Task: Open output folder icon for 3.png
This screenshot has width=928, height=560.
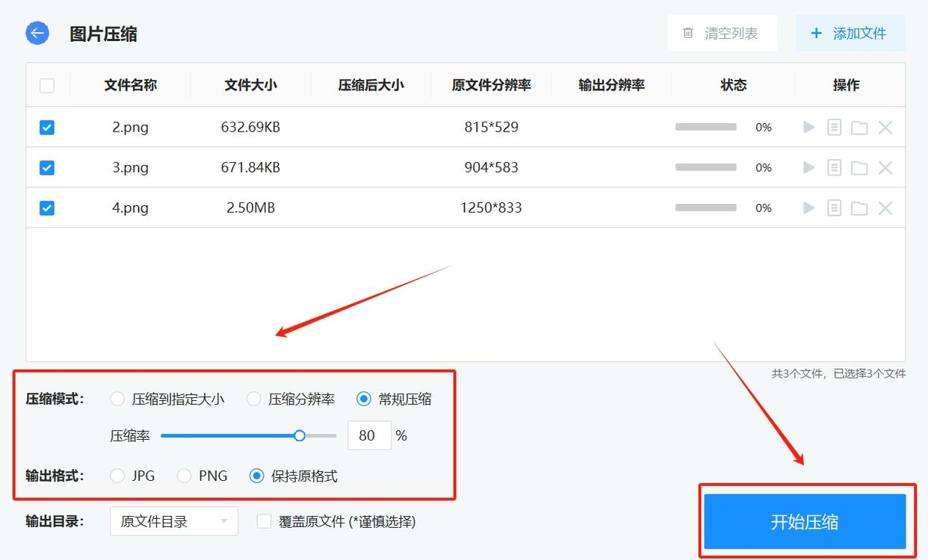Action: coord(859,168)
